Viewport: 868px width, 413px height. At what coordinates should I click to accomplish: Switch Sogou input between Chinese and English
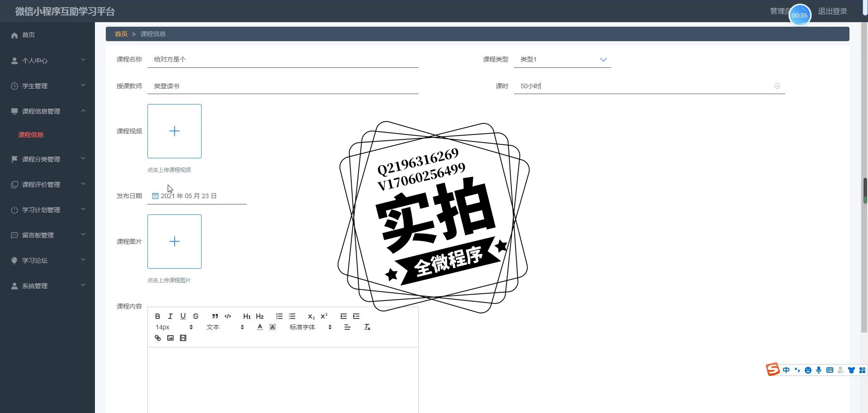(786, 370)
